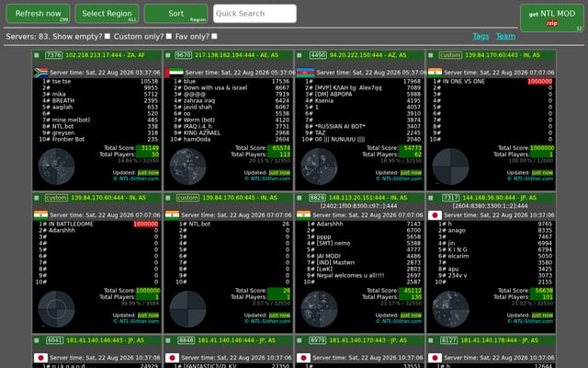Open the minimap of server 144.168.36.90:444
The height and width of the screenshot is (368, 588).
pos(451,309)
